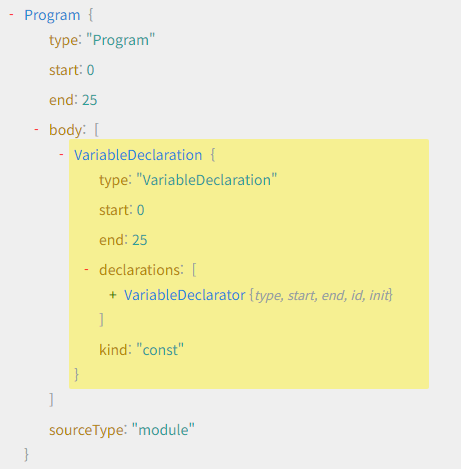This screenshot has height=469, width=461.
Task: Click the declarations property key
Action: pos(140,270)
